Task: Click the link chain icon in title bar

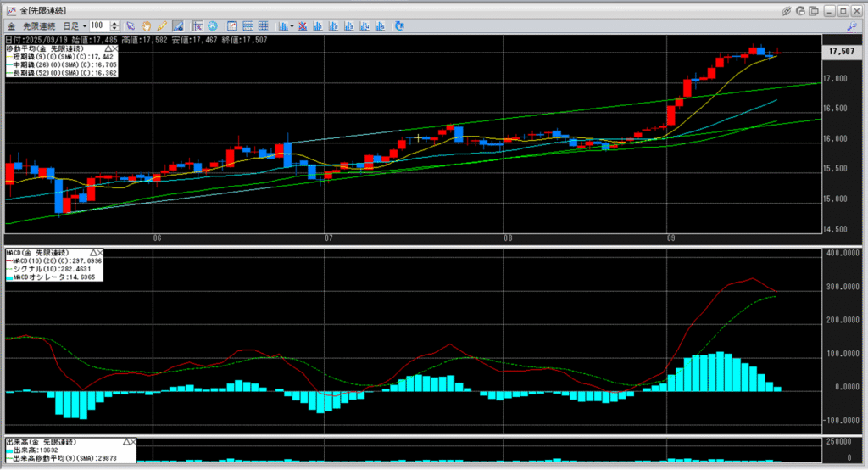Action: [786, 10]
